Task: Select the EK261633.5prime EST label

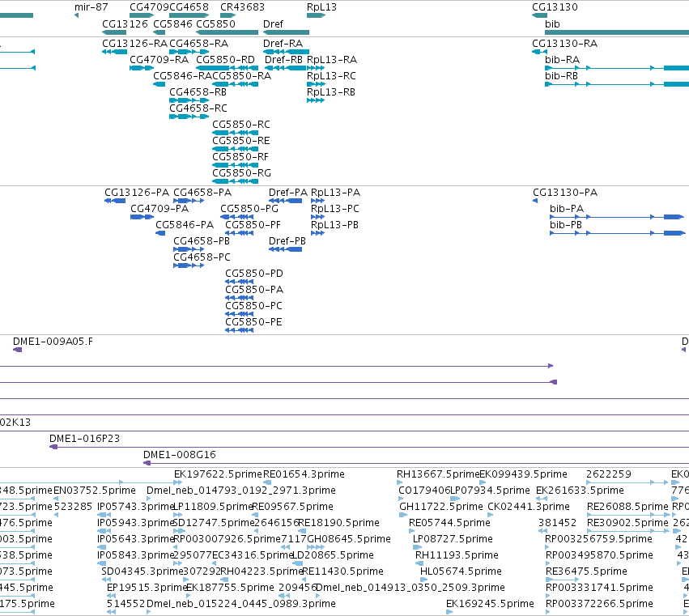Action: (x=580, y=491)
